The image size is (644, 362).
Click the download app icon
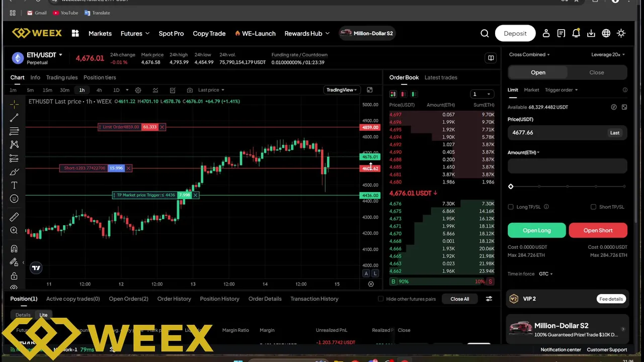coord(591,33)
